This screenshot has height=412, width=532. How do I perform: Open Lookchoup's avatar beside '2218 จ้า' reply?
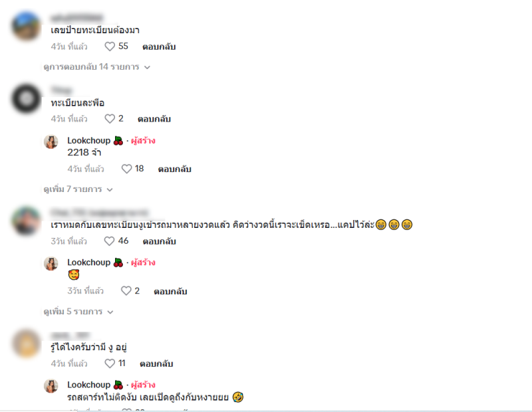coord(51,142)
